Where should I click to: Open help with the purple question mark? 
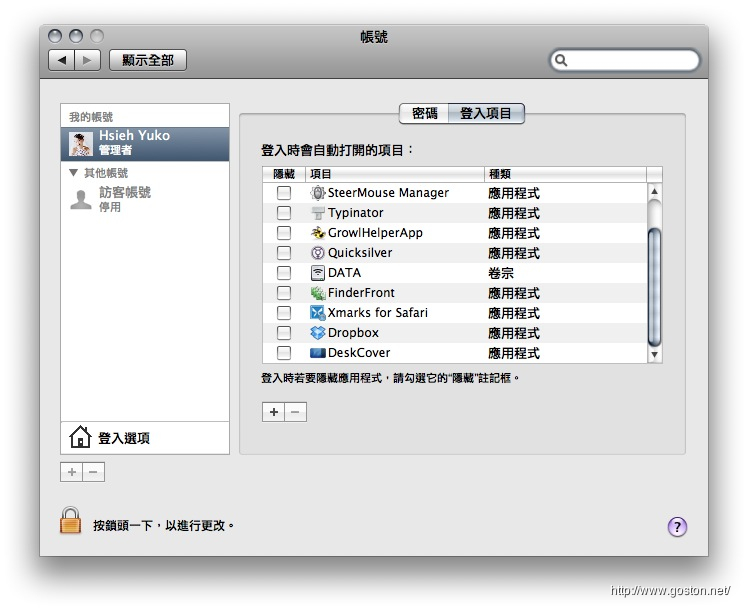coord(677,527)
